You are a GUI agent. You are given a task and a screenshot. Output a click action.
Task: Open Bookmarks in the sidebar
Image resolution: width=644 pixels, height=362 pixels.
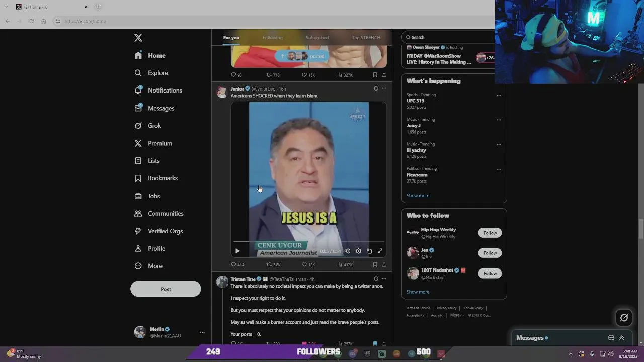[156, 178]
